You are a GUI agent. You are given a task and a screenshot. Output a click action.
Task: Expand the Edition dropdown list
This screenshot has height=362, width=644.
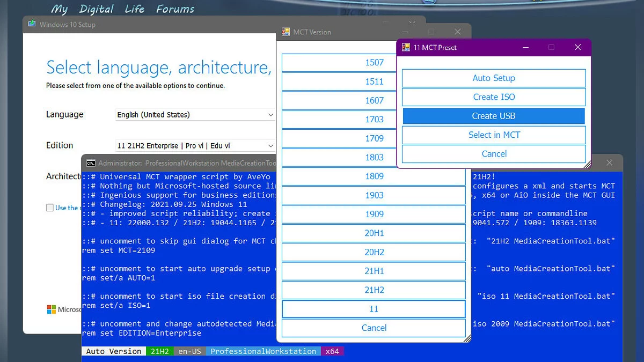click(270, 146)
